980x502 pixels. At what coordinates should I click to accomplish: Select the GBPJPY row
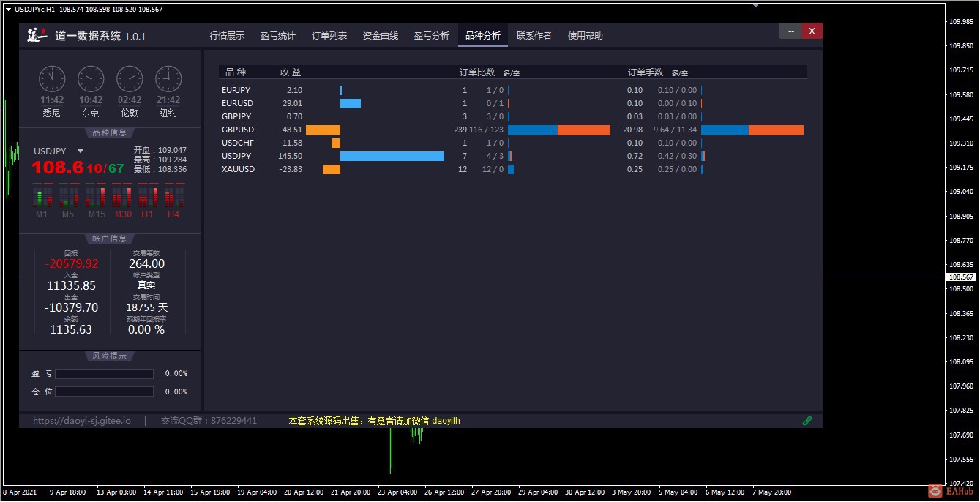(x=513, y=116)
